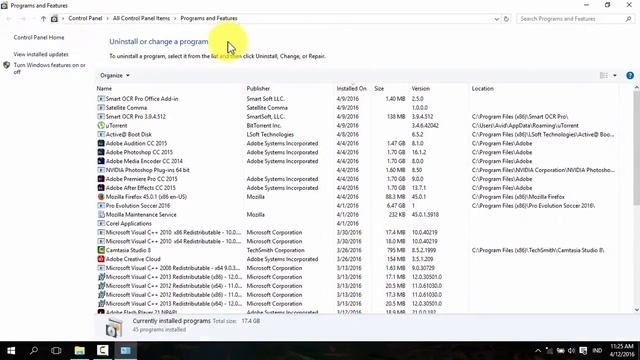Click the IND input language indicator
The width and height of the screenshot is (640, 360).
point(597,351)
